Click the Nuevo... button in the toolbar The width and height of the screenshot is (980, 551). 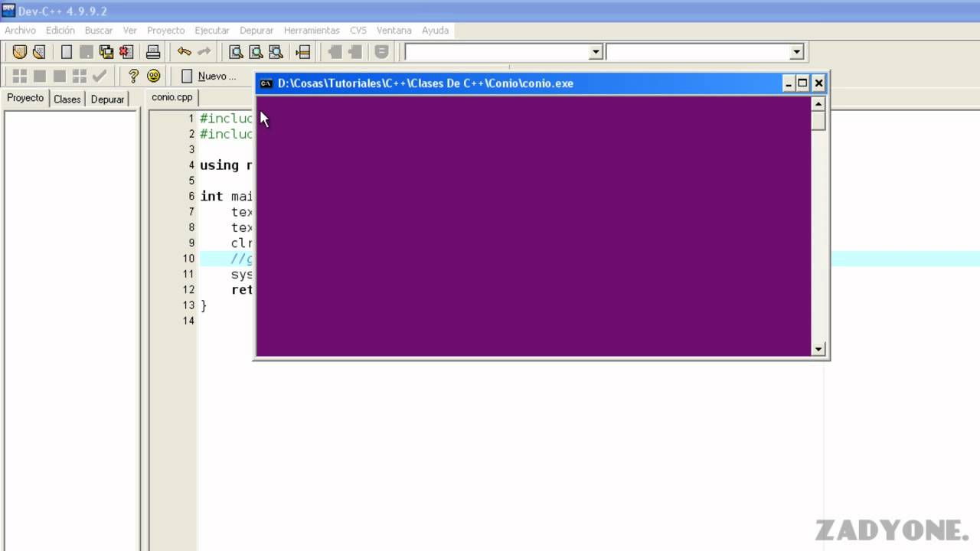tap(208, 76)
